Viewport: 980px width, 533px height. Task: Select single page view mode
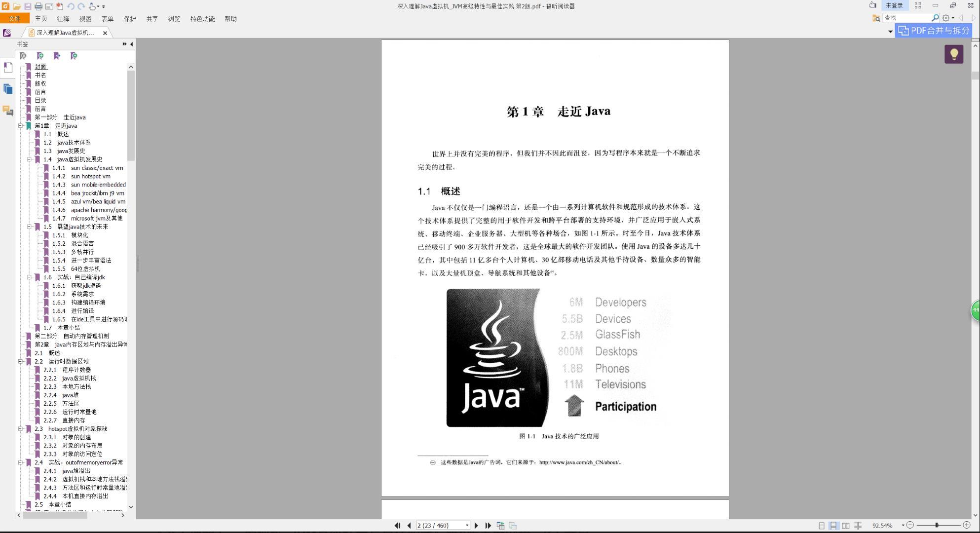point(822,526)
